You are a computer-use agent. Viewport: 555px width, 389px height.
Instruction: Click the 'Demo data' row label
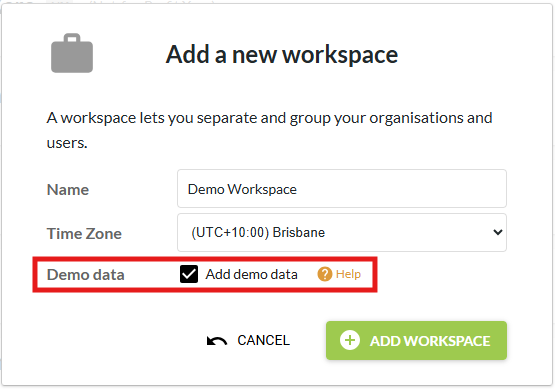click(86, 275)
